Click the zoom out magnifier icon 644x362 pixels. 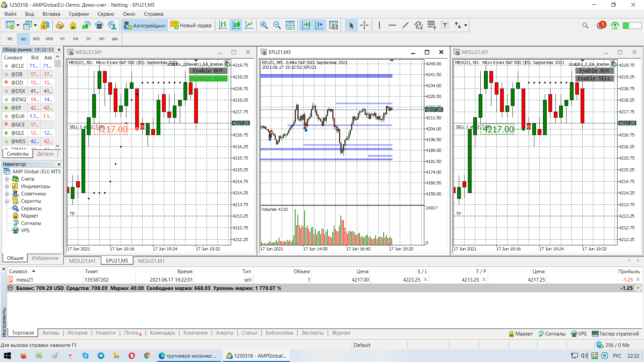click(x=277, y=25)
